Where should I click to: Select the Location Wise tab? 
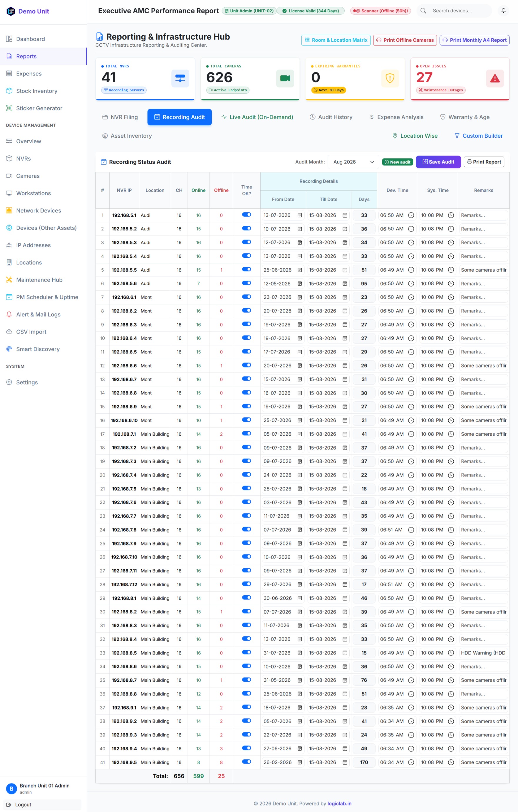pos(415,136)
